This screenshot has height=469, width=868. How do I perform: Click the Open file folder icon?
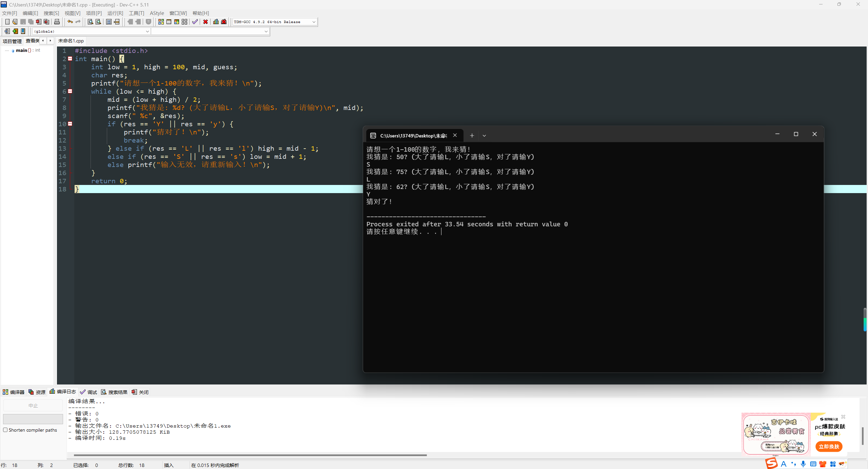point(15,22)
